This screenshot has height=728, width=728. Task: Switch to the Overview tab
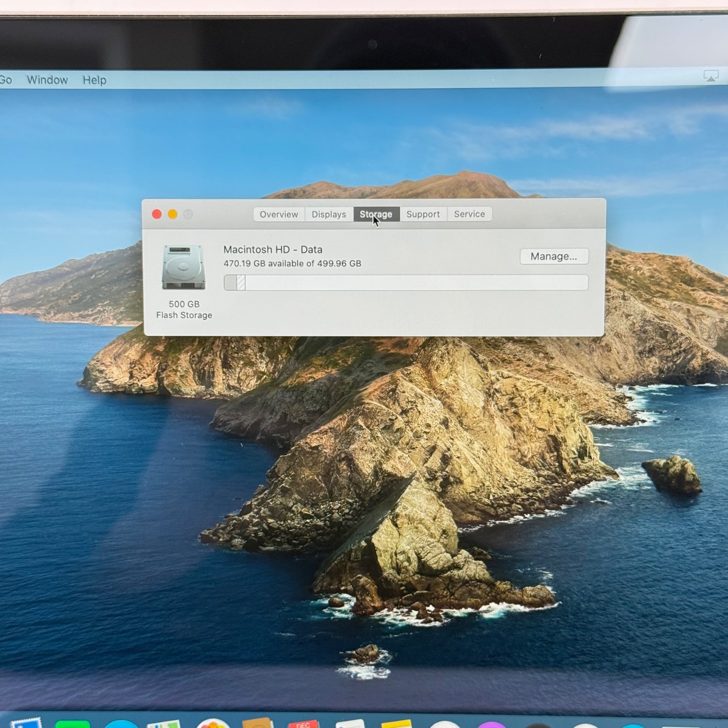tap(279, 215)
